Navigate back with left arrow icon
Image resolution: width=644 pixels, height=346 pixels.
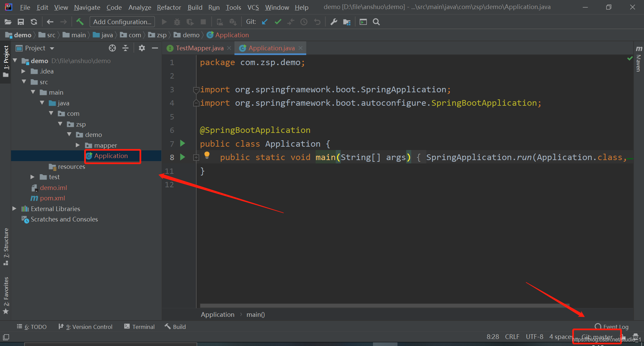tap(50, 22)
